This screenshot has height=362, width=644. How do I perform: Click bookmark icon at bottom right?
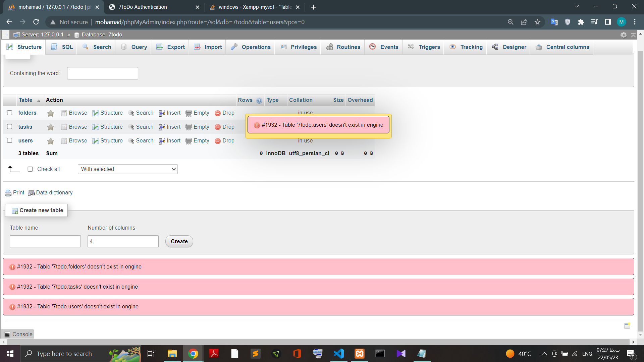[627, 325]
